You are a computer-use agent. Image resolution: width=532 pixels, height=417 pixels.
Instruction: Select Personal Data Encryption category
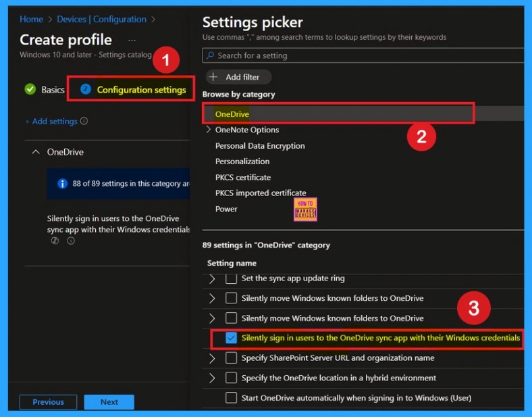pyautogui.click(x=260, y=146)
